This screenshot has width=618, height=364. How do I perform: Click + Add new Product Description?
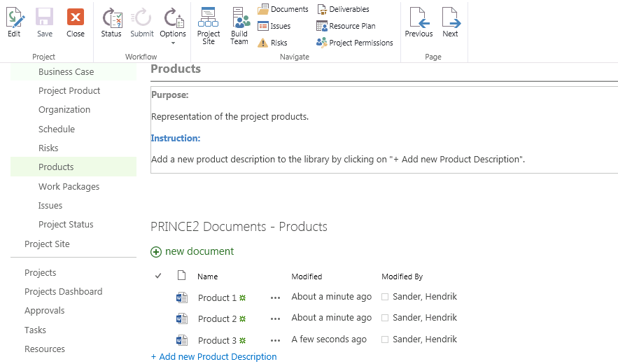[214, 356]
